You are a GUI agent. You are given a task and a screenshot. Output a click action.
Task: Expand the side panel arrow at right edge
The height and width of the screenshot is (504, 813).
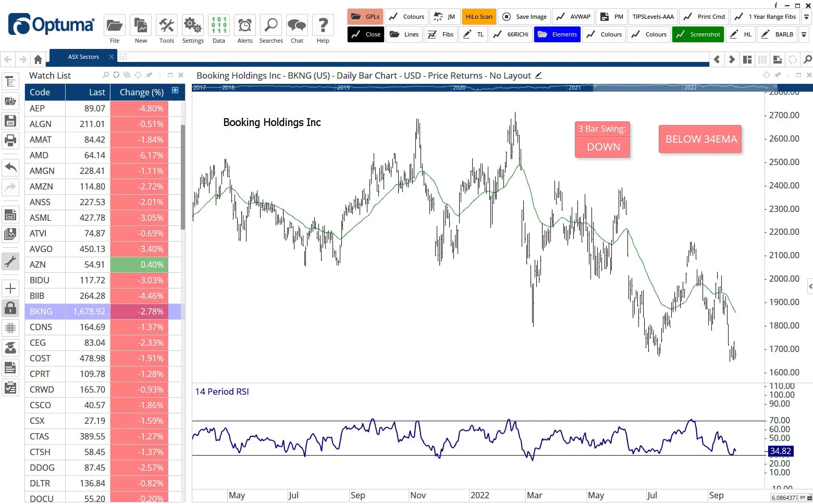pos(810,286)
